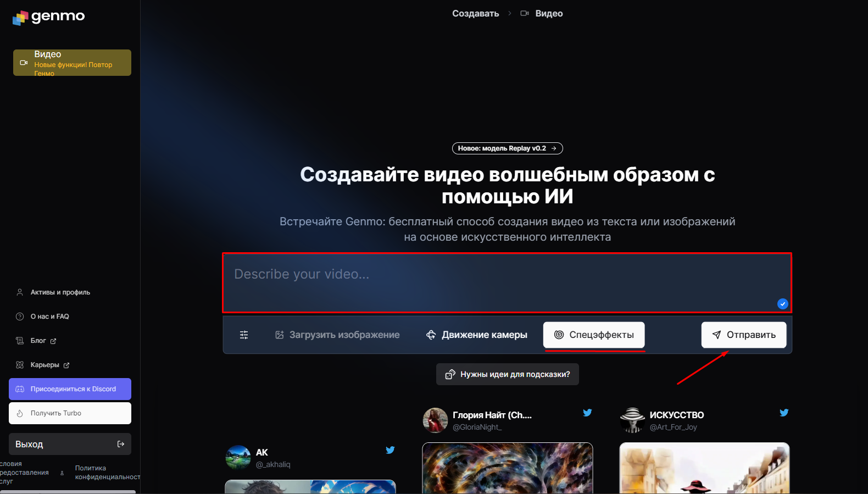868x494 pixels.
Task: Click Создавать breadcrumb
Action: coord(475,13)
